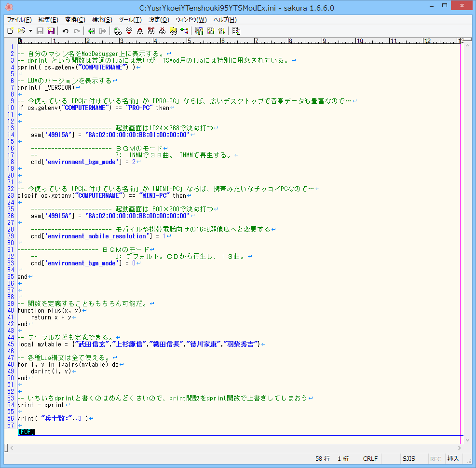Undo the last edit using toolbar arrow
Image resolution: width=476 pixels, height=468 pixels.
pyautogui.click(x=65, y=31)
